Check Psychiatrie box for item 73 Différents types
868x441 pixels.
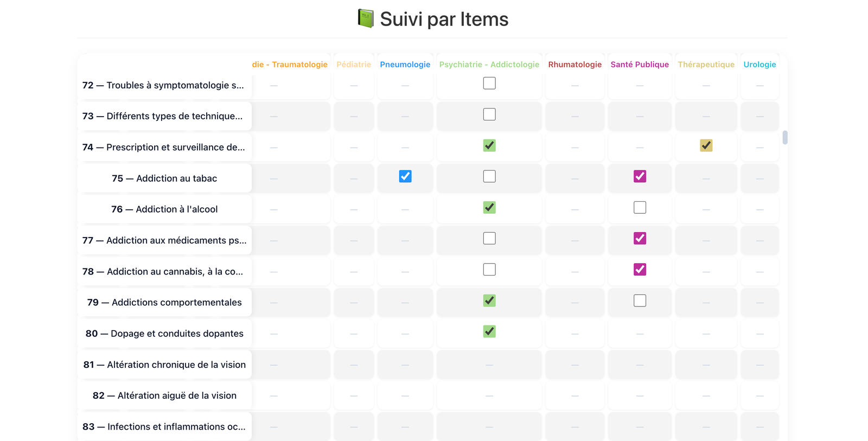489,114
